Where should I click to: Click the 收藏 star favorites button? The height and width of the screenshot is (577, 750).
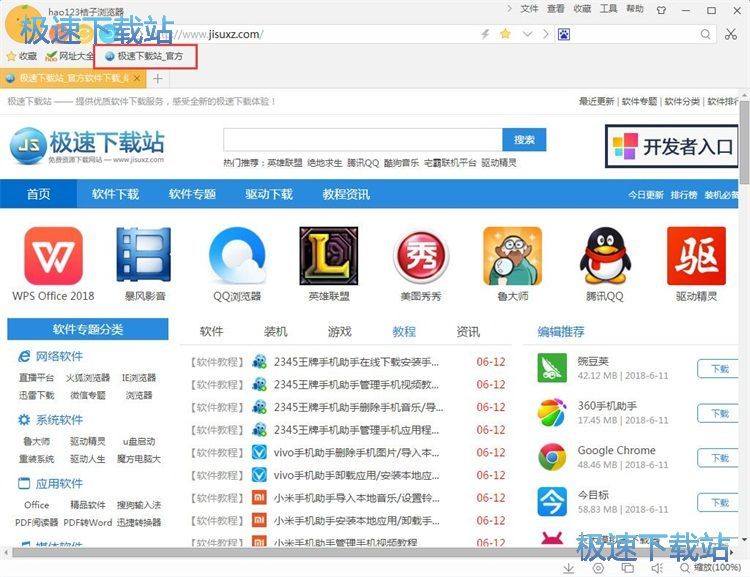pos(22,56)
